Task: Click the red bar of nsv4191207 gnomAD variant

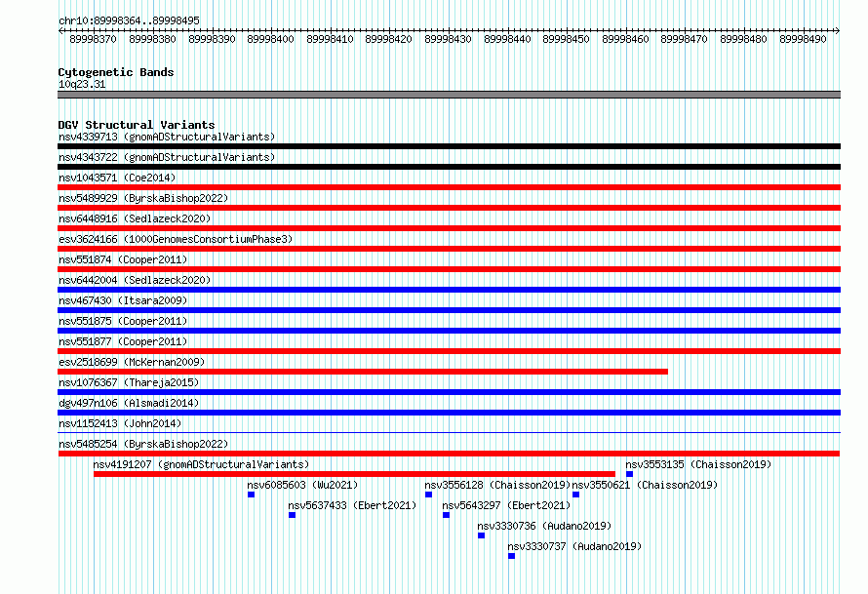Action: click(x=354, y=474)
